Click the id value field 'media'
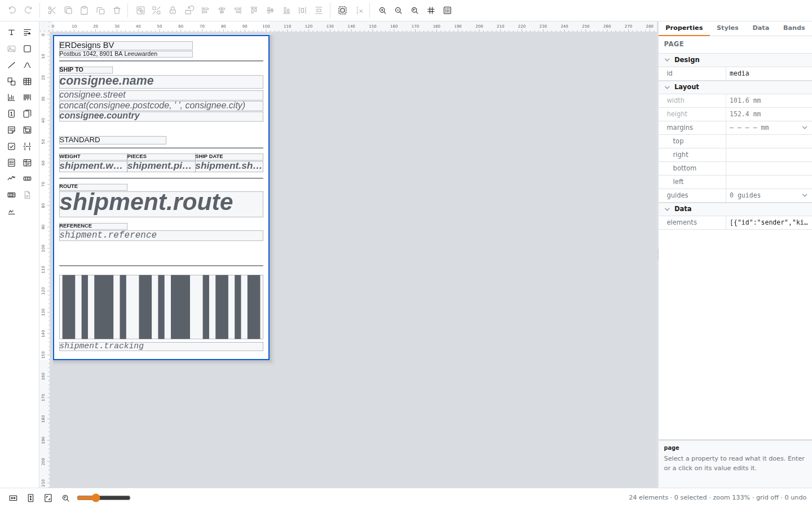812x508 pixels. [769, 73]
